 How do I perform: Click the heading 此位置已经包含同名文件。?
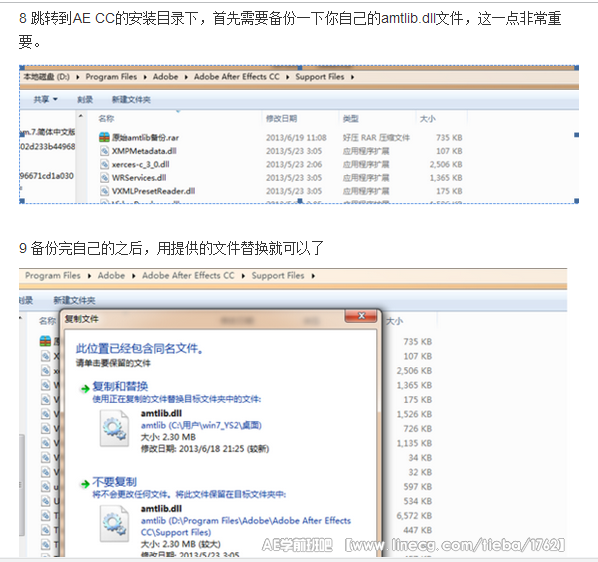click(x=139, y=348)
